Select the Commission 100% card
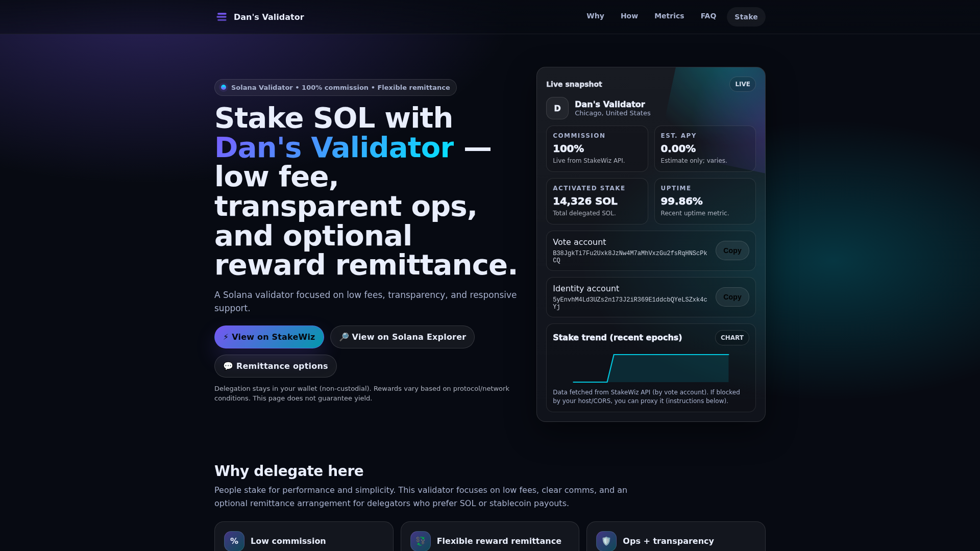Screen dimensions: 980x551 (x=597, y=148)
